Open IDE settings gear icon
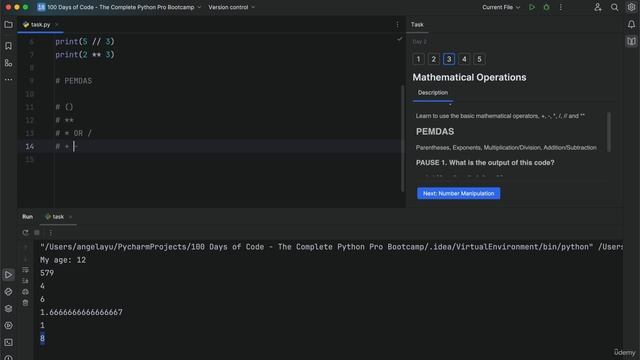 pyautogui.click(x=631, y=7)
